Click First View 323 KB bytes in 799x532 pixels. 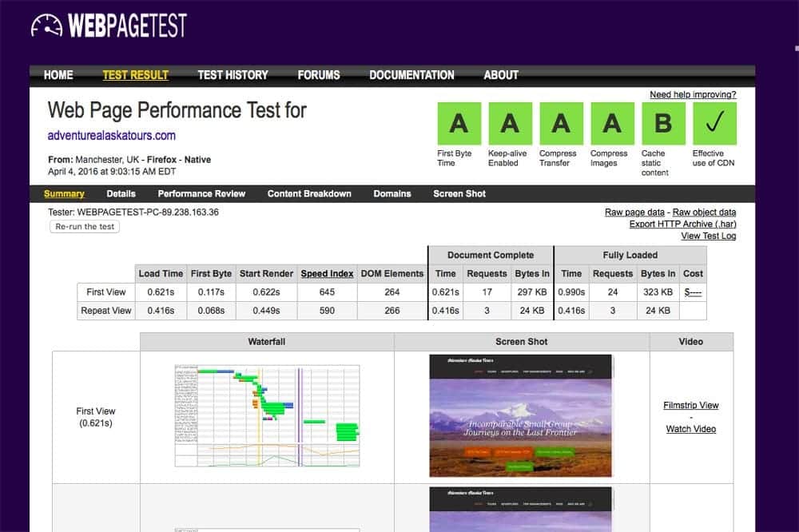pyautogui.click(x=658, y=292)
